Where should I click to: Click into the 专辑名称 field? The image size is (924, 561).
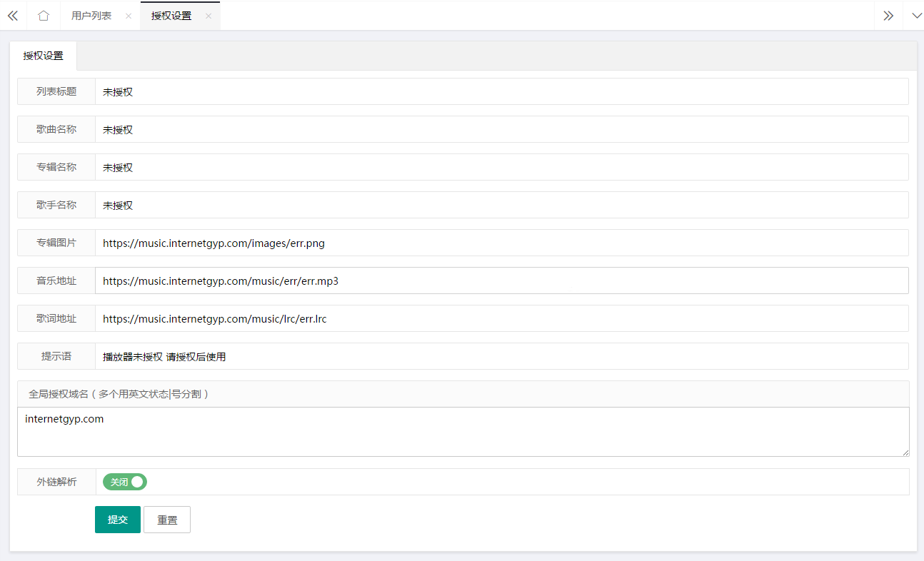501,167
